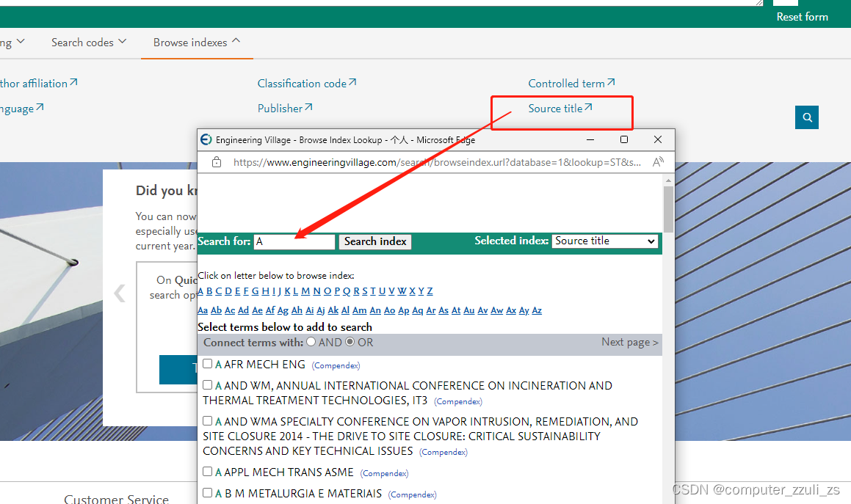This screenshot has width=851, height=504.
Task: Browse index by prefix Aw
Action: 497,310
